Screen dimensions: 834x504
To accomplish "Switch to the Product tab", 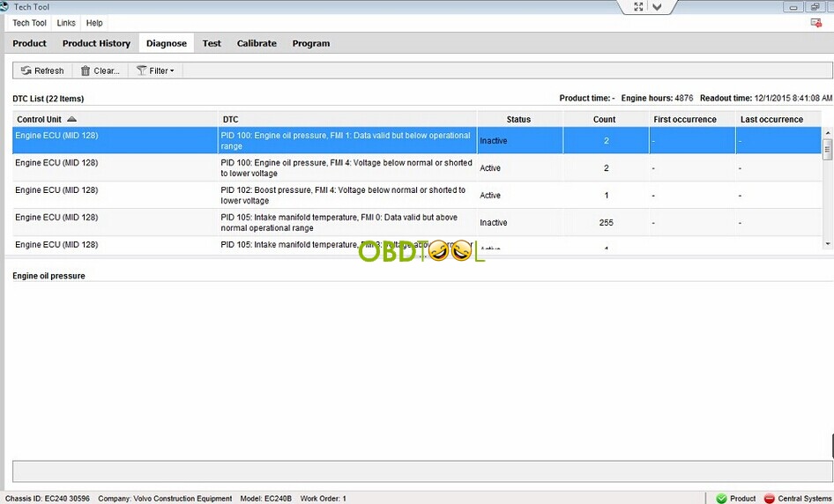I will click(29, 43).
